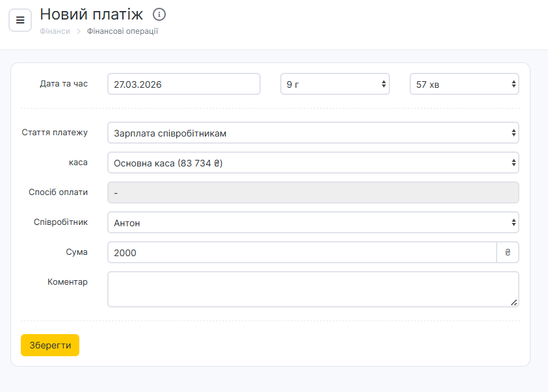Open the Стаття платежу dropdown
This screenshot has width=548, height=392.
click(313, 133)
